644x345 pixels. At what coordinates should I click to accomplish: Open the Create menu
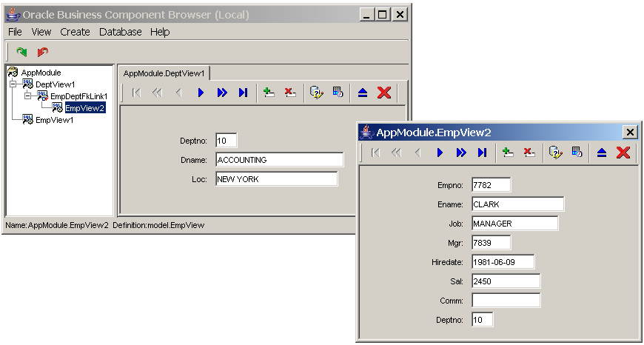pos(75,32)
